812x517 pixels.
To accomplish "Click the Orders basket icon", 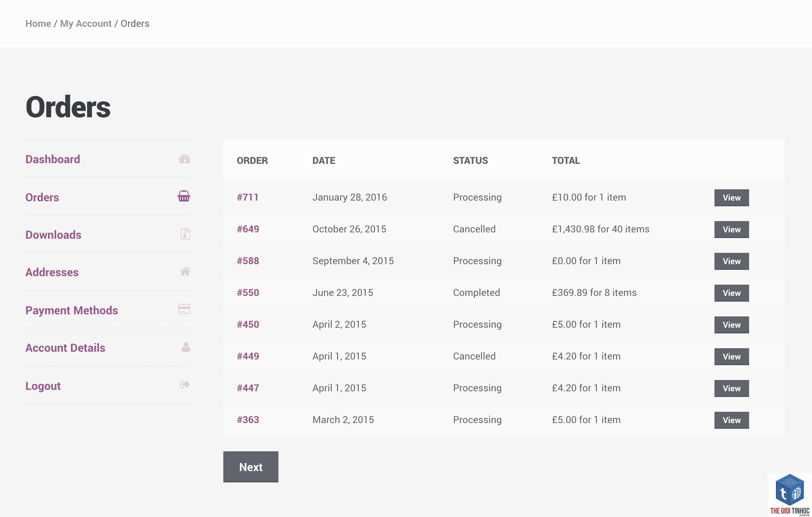I will 184,196.
